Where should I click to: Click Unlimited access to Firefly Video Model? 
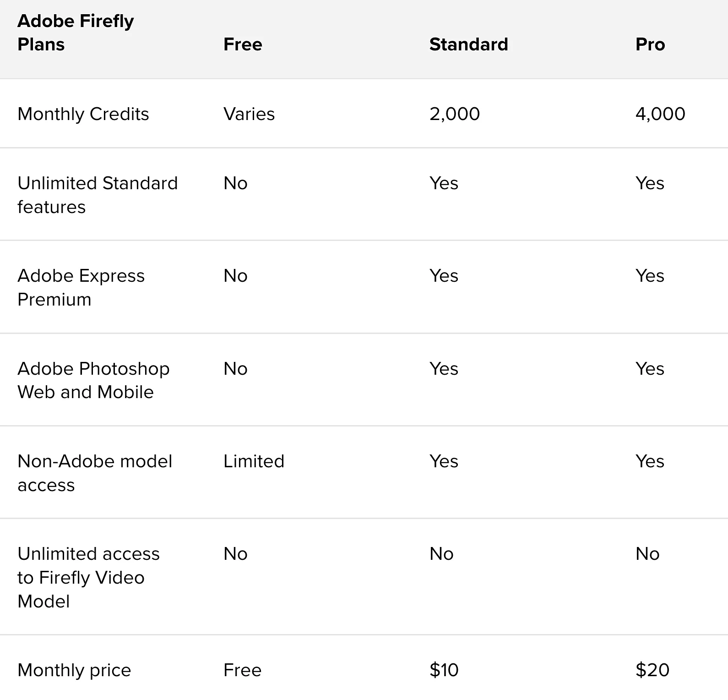(88, 577)
